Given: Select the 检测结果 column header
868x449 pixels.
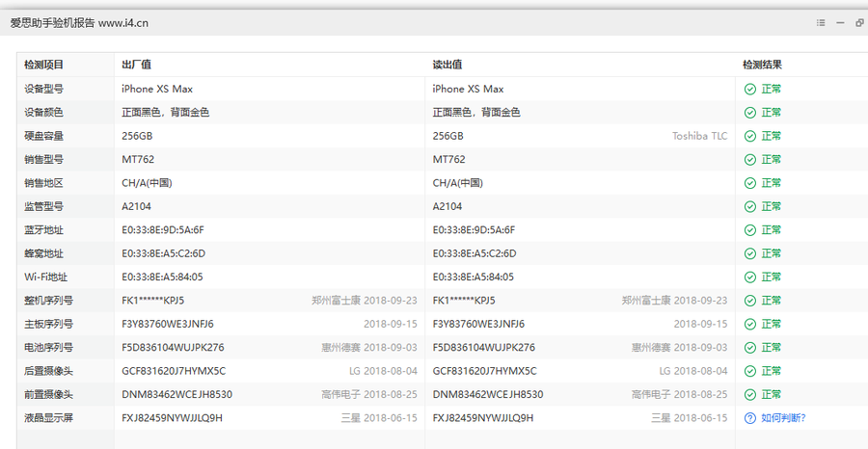Looking at the screenshot, I should tap(762, 65).
